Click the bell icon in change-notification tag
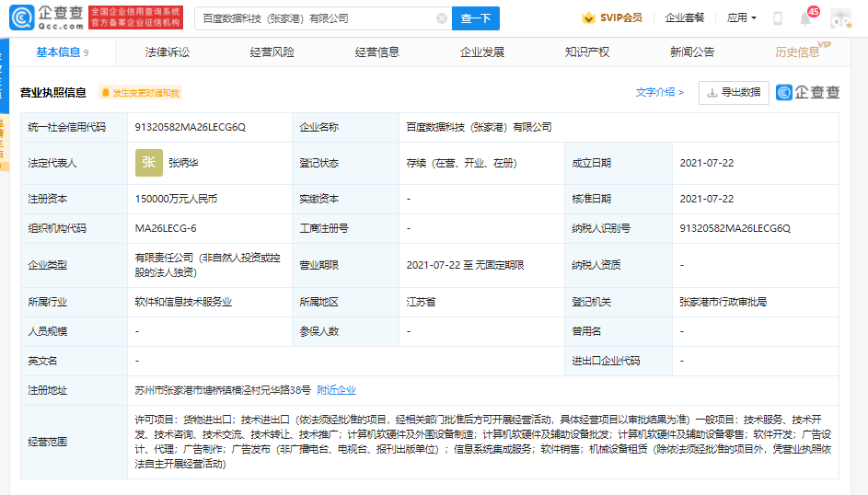The width and height of the screenshot is (868, 495). coord(106,92)
